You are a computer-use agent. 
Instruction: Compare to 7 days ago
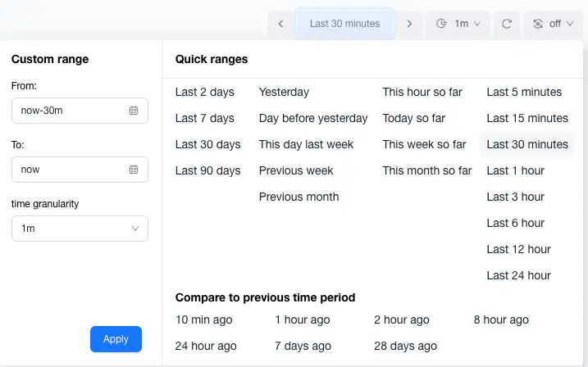303,346
